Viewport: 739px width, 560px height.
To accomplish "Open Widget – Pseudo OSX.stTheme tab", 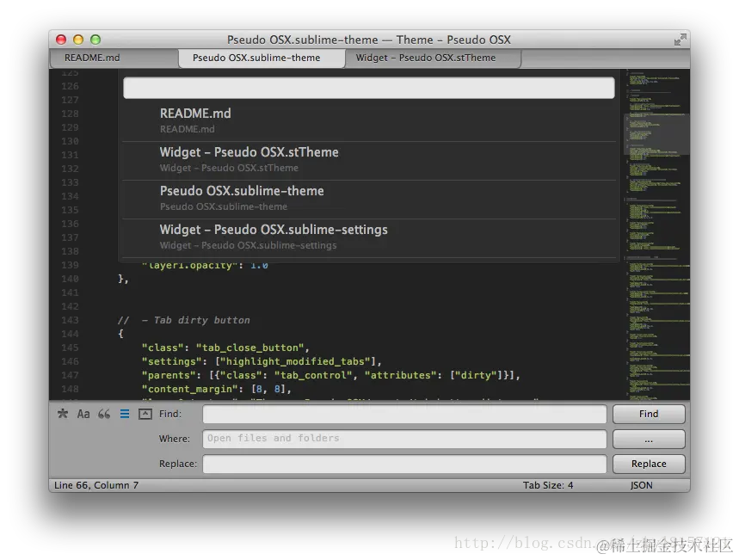I will (x=433, y=58).
